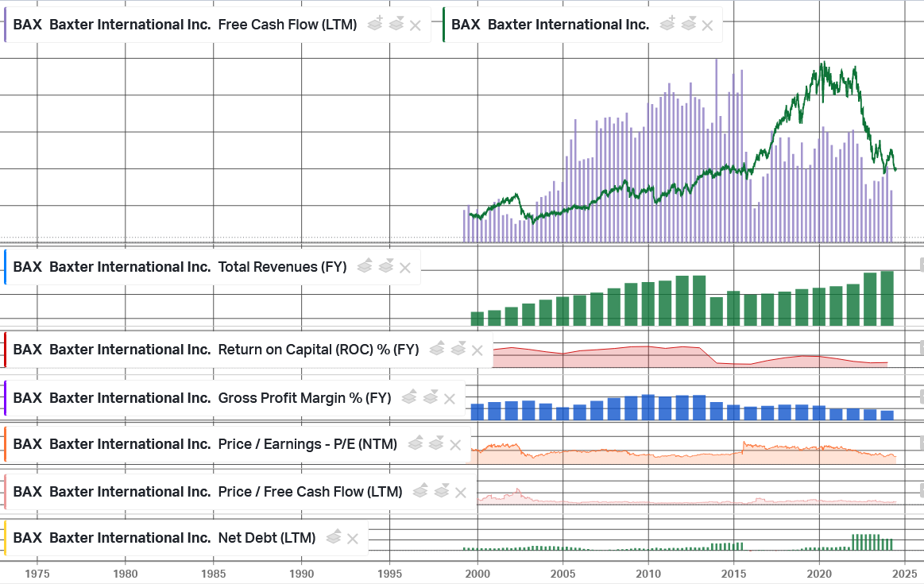The width and height of the screenshot is (924, 584).
Task: Move the Price / Earnings P/E (NTM) pane down
Action: (436, 443)
